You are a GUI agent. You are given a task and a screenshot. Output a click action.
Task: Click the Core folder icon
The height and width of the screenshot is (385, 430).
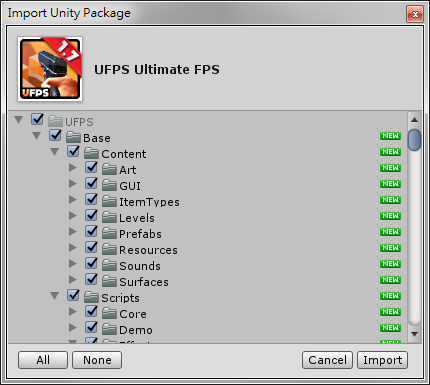point(109,313)
